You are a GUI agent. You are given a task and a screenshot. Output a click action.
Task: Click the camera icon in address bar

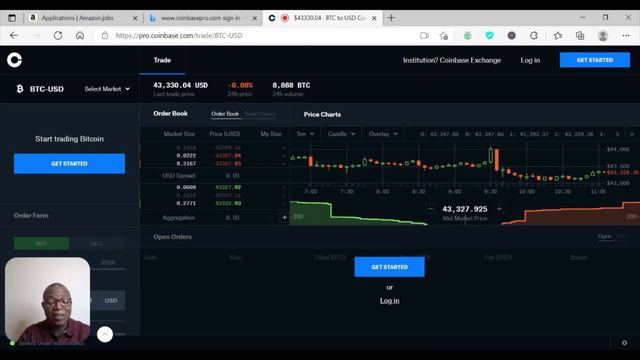(x=424, y=36)
